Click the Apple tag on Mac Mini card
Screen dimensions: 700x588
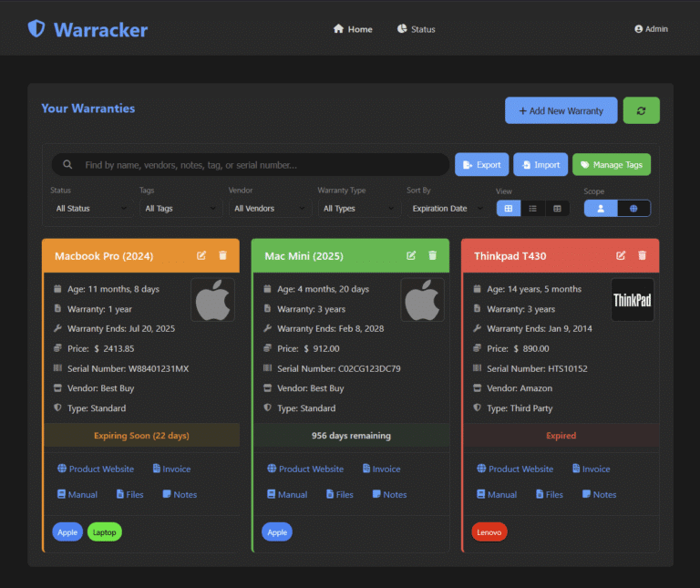[x=277, y=531]
